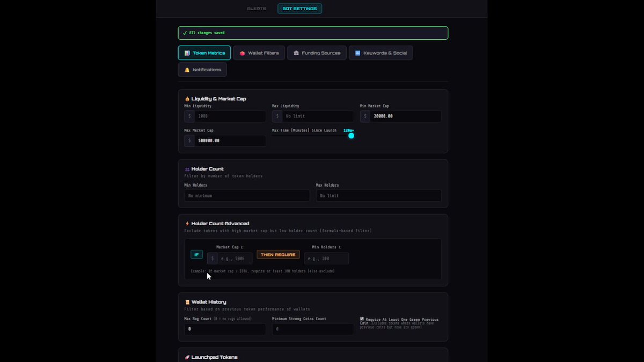The height and width of the screenshot is (362, 644).
Task: Click the THEN REQUIRE badge
Action: pos(278,255)
